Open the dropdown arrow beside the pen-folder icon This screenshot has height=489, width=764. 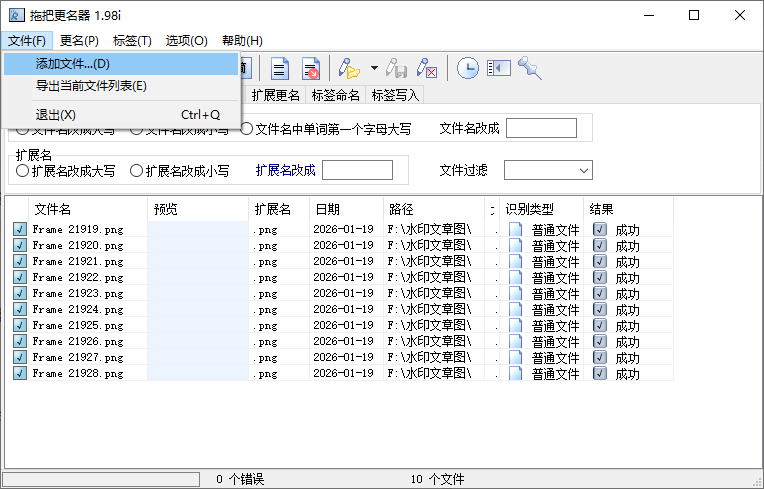click(x=374, y=68)
